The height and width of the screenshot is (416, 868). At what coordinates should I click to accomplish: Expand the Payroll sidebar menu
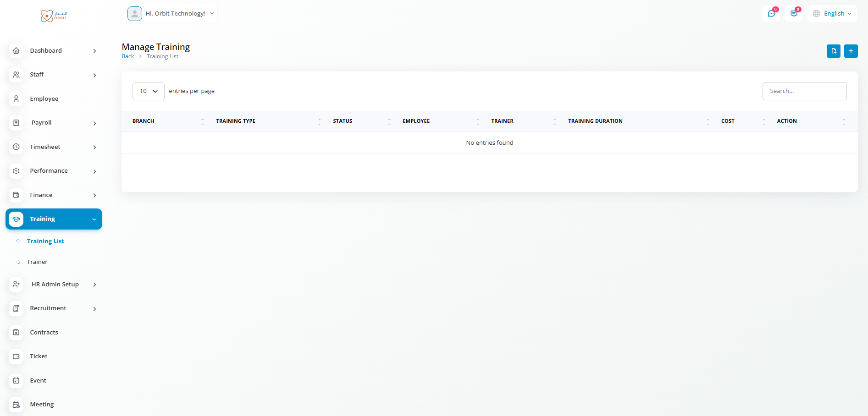pyautogui.click(x=54, y=123)
